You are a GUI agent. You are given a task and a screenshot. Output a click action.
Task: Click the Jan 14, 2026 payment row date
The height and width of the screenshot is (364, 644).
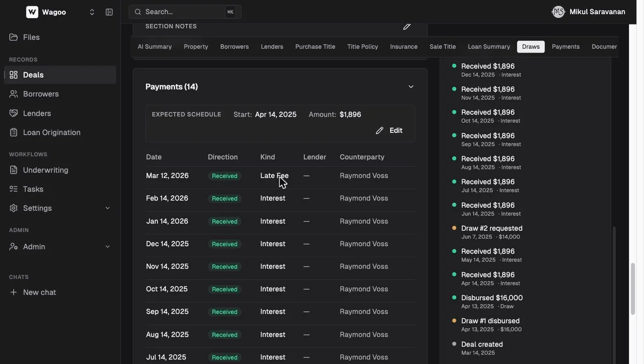click(x=167, y=221)
